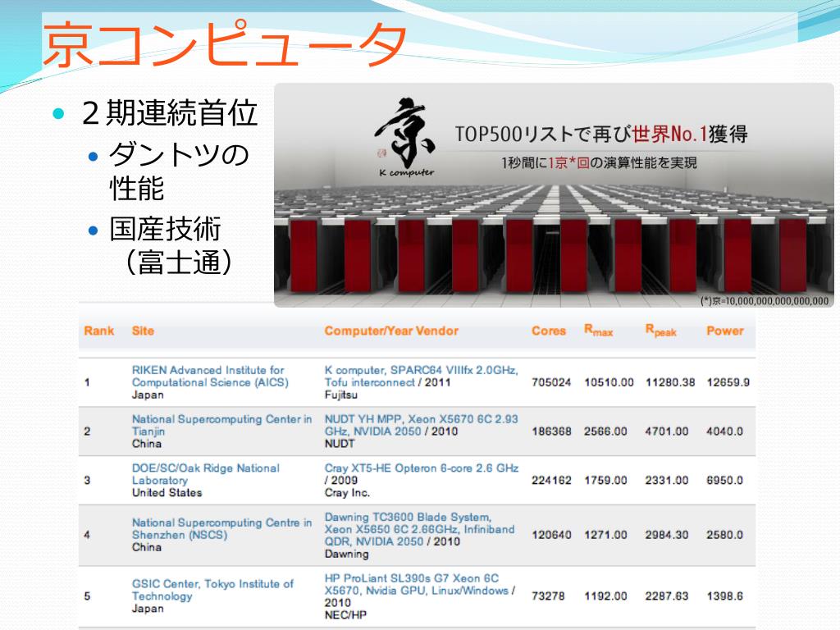Click the Rmax value 10510.00

point(609,382)
